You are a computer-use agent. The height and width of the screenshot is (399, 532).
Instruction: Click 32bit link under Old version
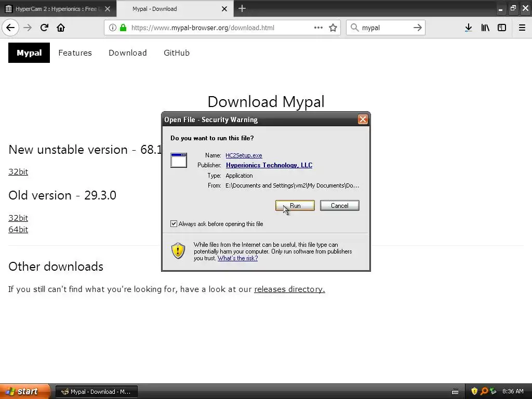18,218
